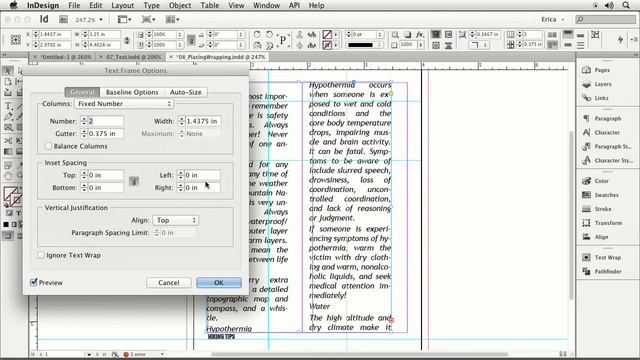Select the General tab in dialog
Viewport: 640px width, 360px height.
pyautogui.click(x=82, y=92)
